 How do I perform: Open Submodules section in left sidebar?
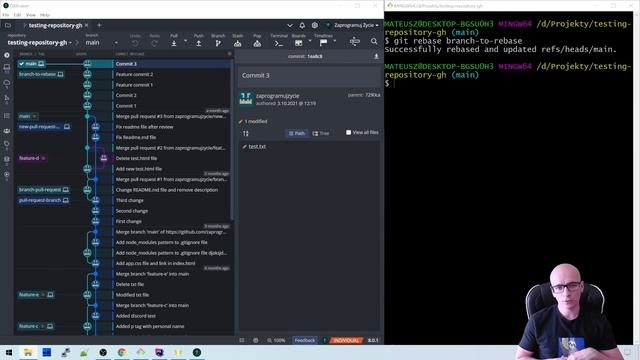[x=7, y=160]
